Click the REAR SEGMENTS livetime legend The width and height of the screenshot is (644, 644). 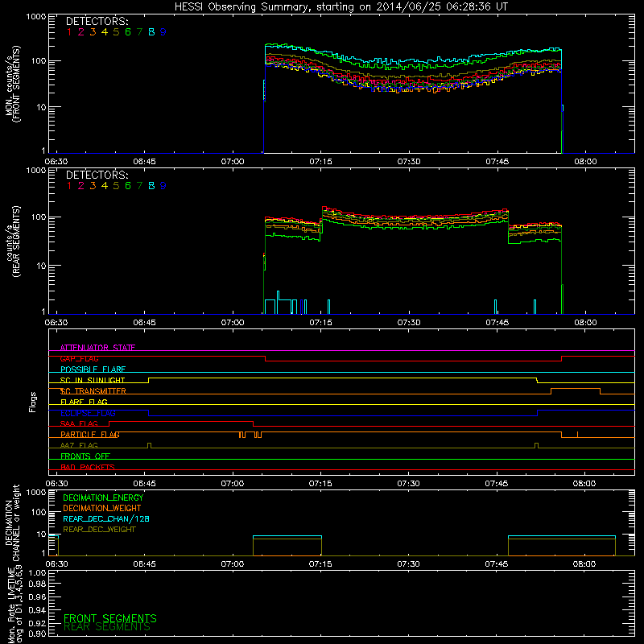pyautogui.click(x=107, y=627)
